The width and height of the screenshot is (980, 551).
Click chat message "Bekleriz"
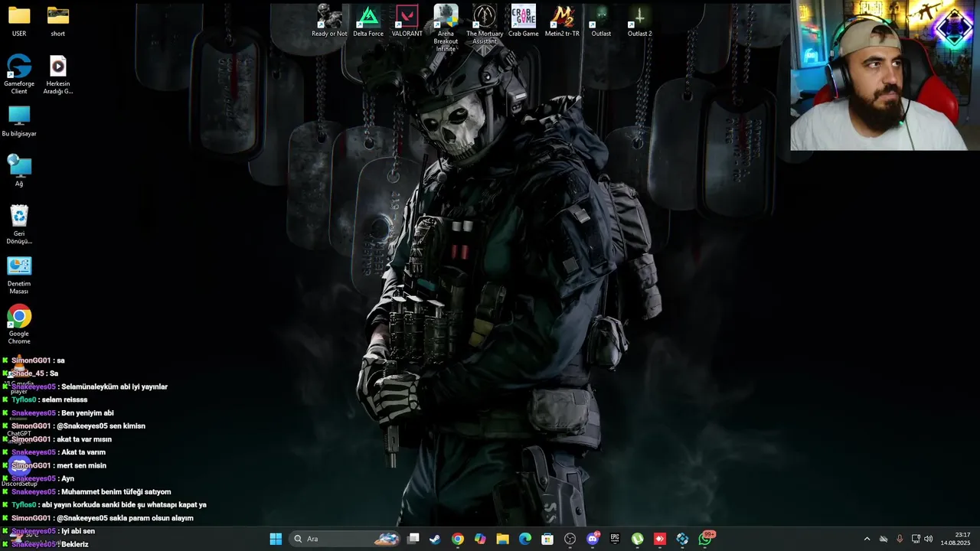pyautogui.click(x=75, y=544)
